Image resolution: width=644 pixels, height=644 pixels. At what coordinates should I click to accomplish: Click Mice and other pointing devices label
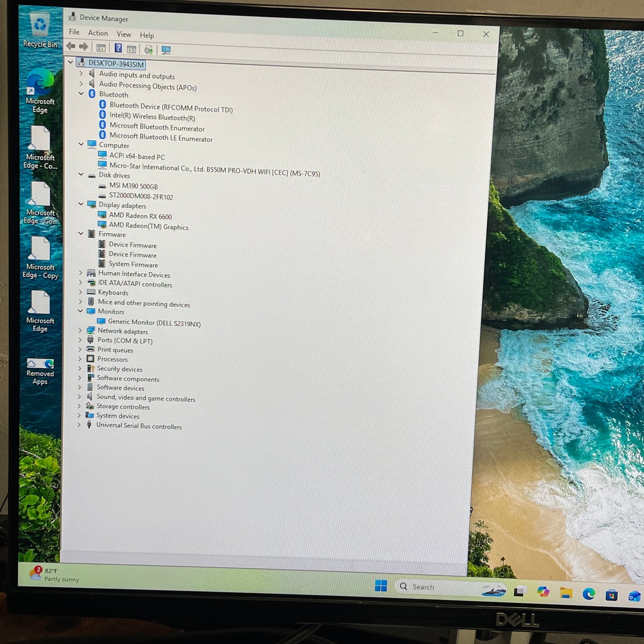pos(144,303)
